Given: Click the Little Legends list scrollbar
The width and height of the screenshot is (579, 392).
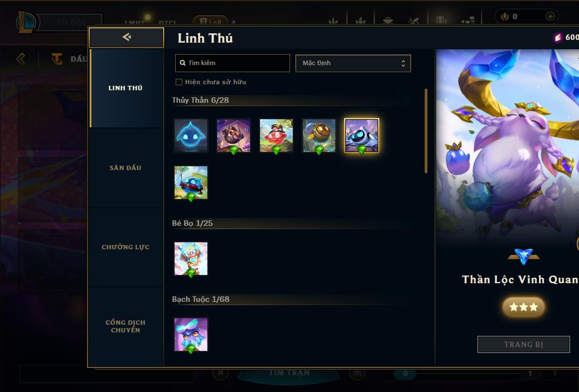Looking at the screenshot, I should tap(426, 131).
